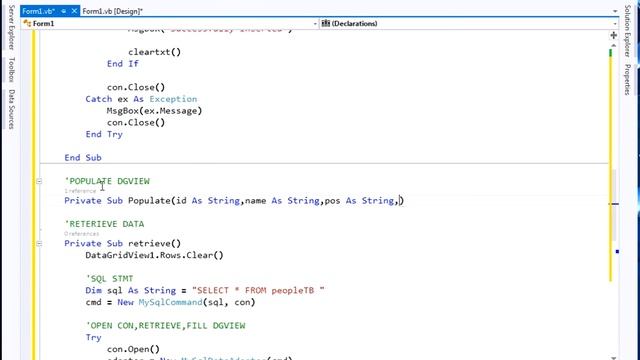640x360 pixels.
Task: Switch to the Form1.vb code tab
Action: (38, 11)
